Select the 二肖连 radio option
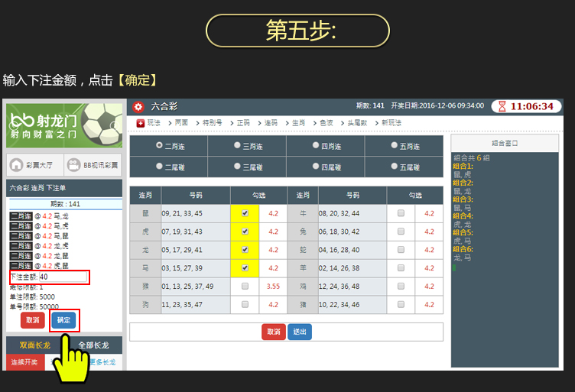Image resolution: width=575 pixels, height=392 pixels. [159, 145]
